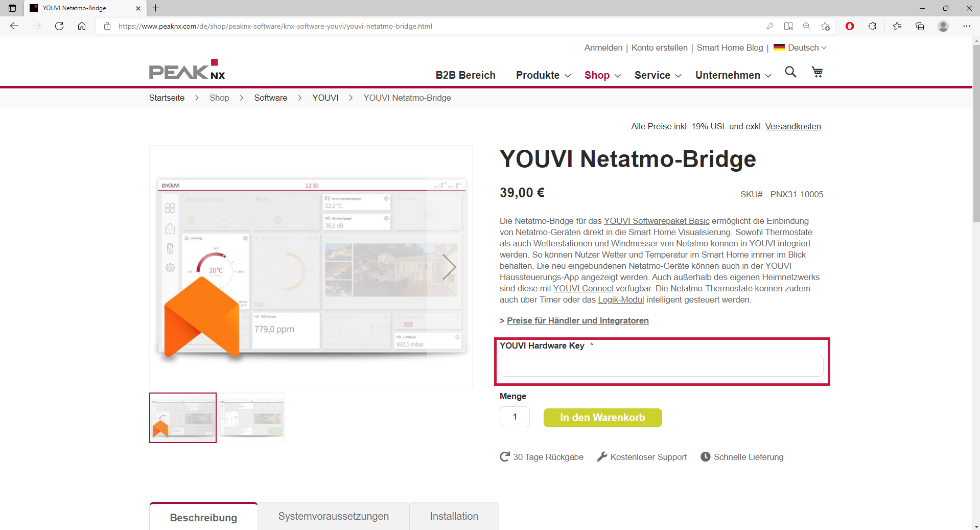
Task: Click the PEAKnx logo
Action: (187, 70)
